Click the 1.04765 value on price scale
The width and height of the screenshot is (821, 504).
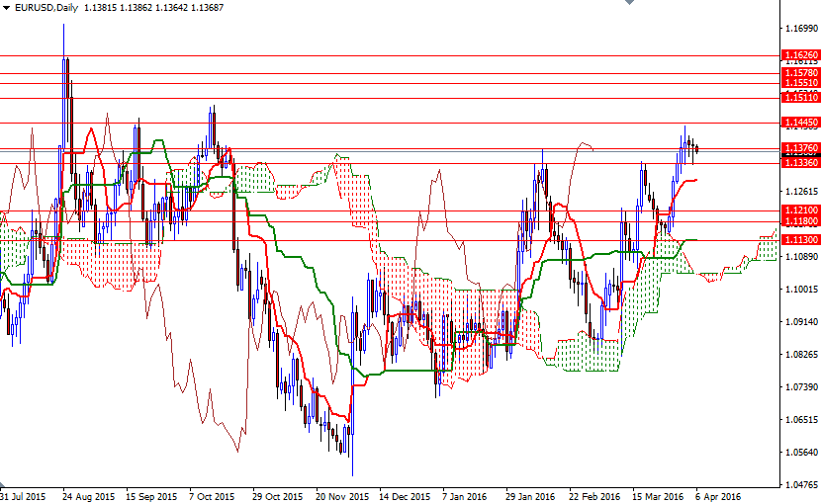tap(800, 485)
